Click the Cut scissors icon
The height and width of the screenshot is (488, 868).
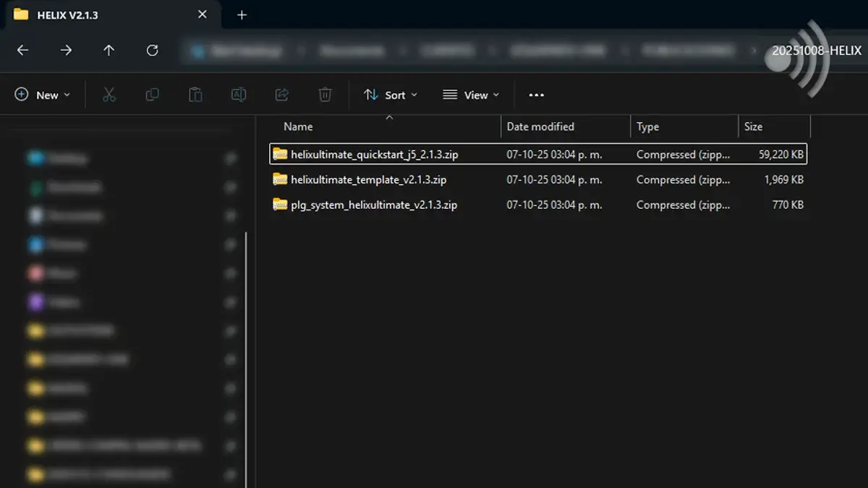[109, 95]
